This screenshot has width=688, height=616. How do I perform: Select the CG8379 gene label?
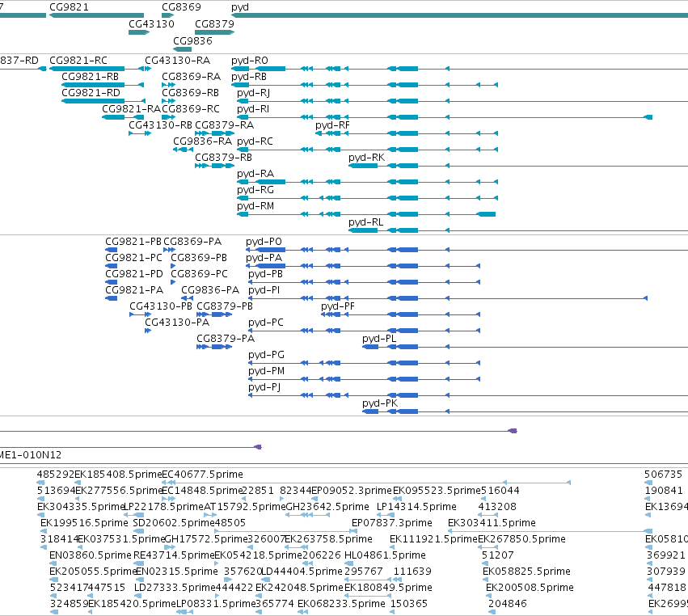tap(214, 23)
